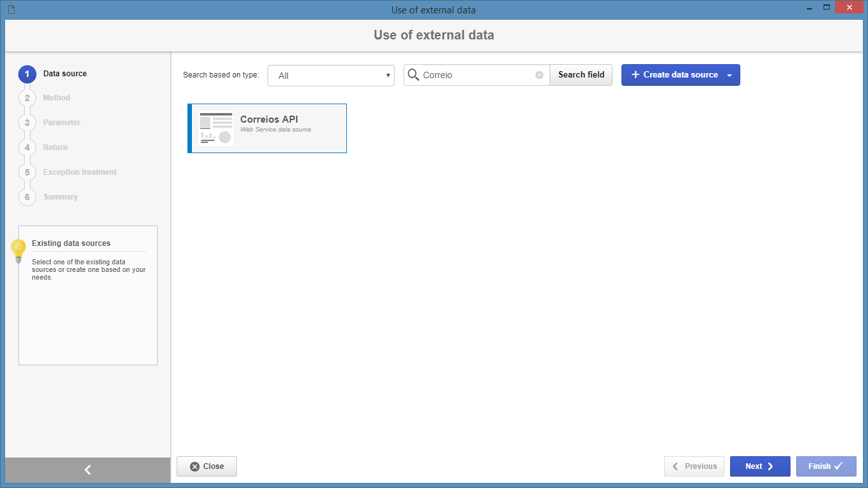Go to step 5 Exception treatment

68,172
